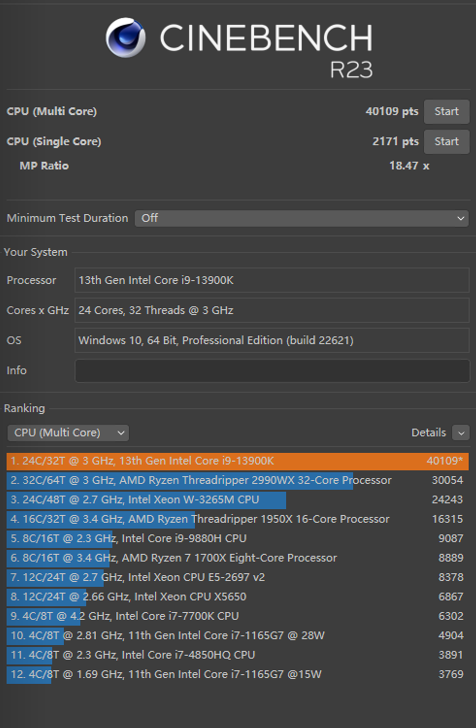Click the Cinebench logo sphere icon
Screen dimensions: 476x728
pos(125,38)
